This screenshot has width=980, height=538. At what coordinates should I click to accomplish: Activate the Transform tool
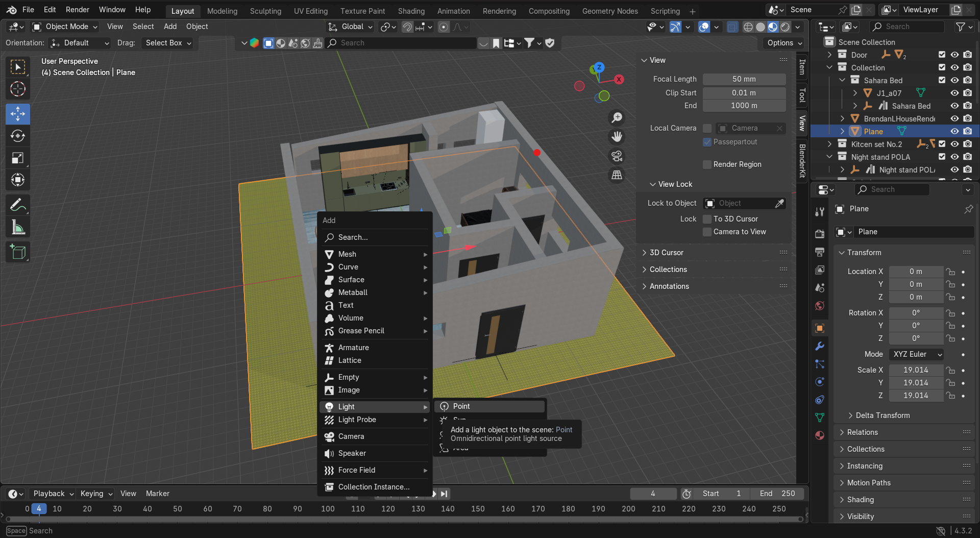pyautogui.click(x=18, y=180)
